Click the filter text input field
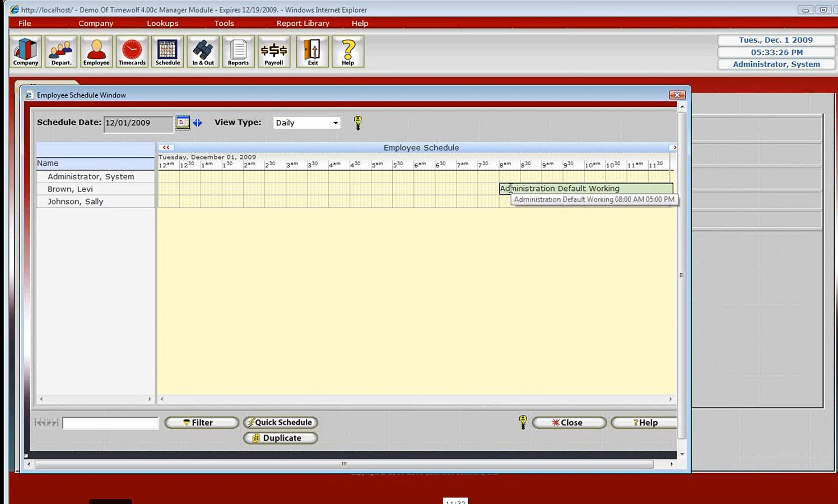 pos(110,423)
